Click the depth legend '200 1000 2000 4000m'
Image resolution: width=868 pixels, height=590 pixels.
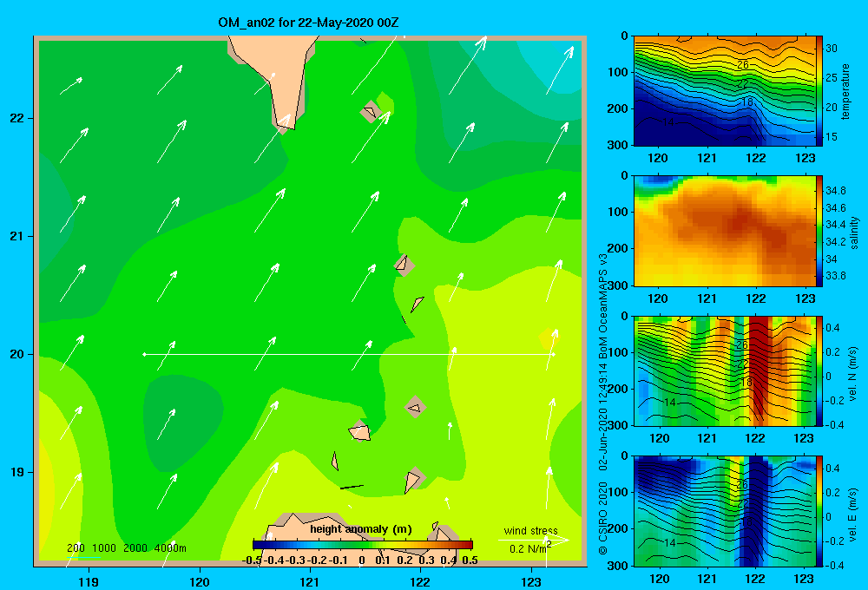[x=126, y=548]
